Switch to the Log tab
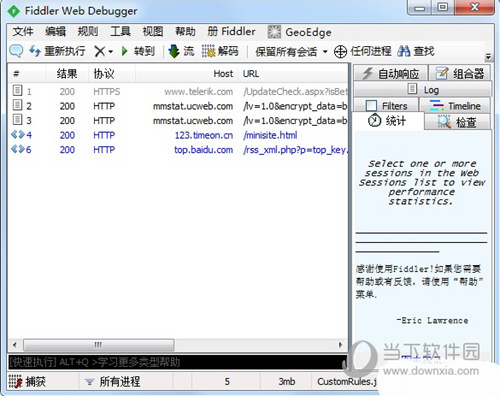Image resolution: width=500 pixels, height=396 pixels. (x=423, y=90)
